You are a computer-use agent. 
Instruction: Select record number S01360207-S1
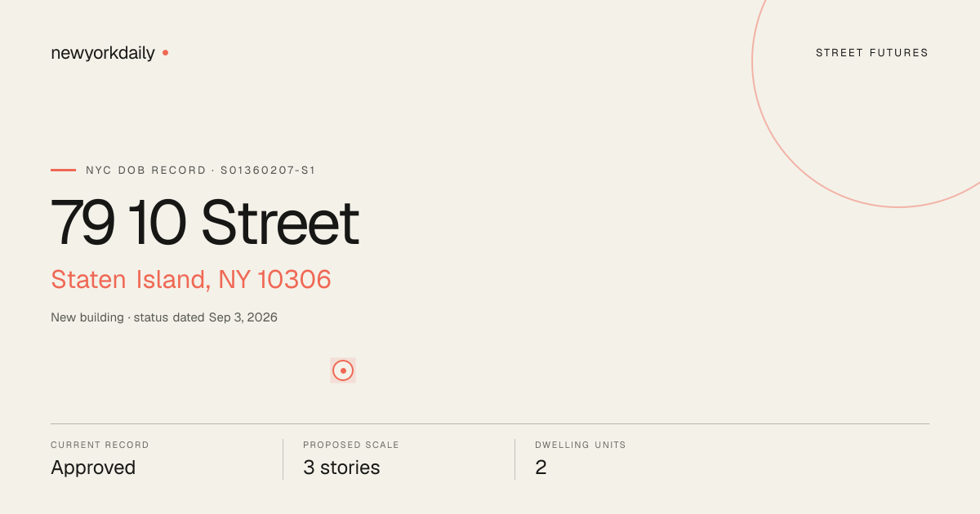pos(268,171)
